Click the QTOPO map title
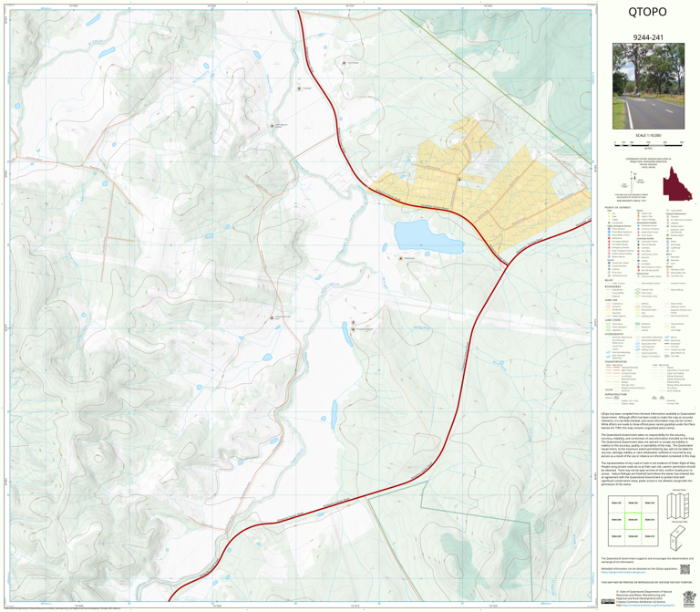Viewport: 700px width, 612px height. (647, 12)
